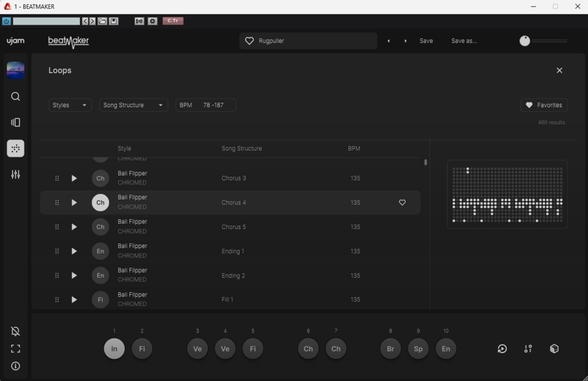The height and width of the screenshot is (381, 588).
Task: Play the Fill 1 loop
Action: pos(74,299)
